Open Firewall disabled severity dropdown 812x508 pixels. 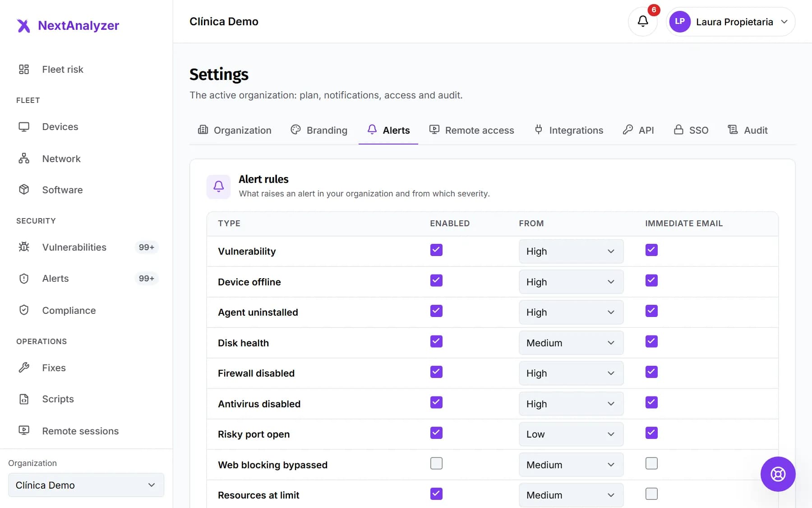click(571, 373)
